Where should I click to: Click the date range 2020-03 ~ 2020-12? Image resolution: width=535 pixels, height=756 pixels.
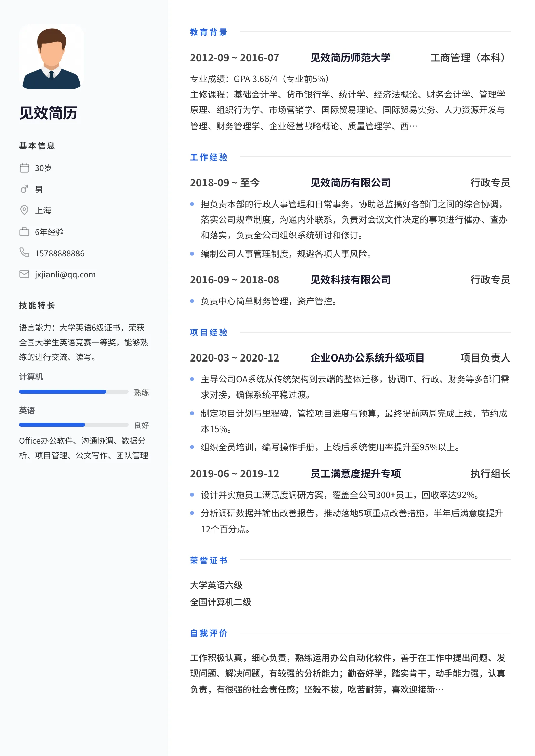234,358
